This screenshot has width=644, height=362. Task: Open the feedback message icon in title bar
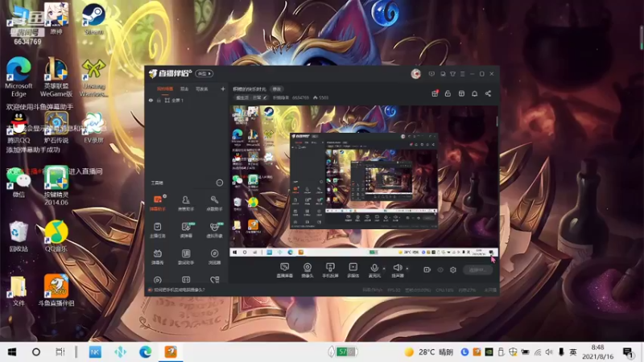point(431,74)
